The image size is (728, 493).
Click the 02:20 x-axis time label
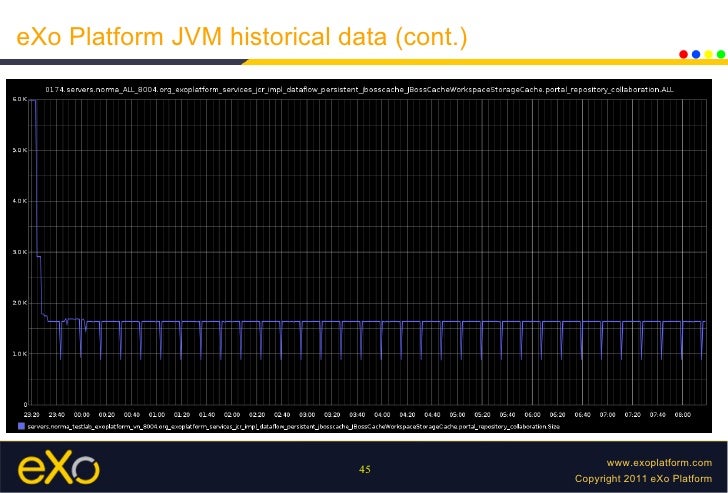pyautogui.click(x=257, y=415)
